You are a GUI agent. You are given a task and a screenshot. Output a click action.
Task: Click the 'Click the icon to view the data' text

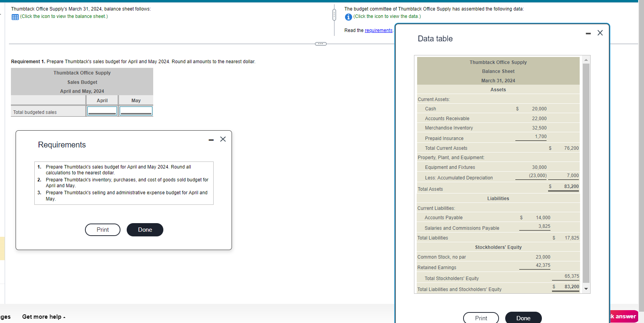(387, 16)
